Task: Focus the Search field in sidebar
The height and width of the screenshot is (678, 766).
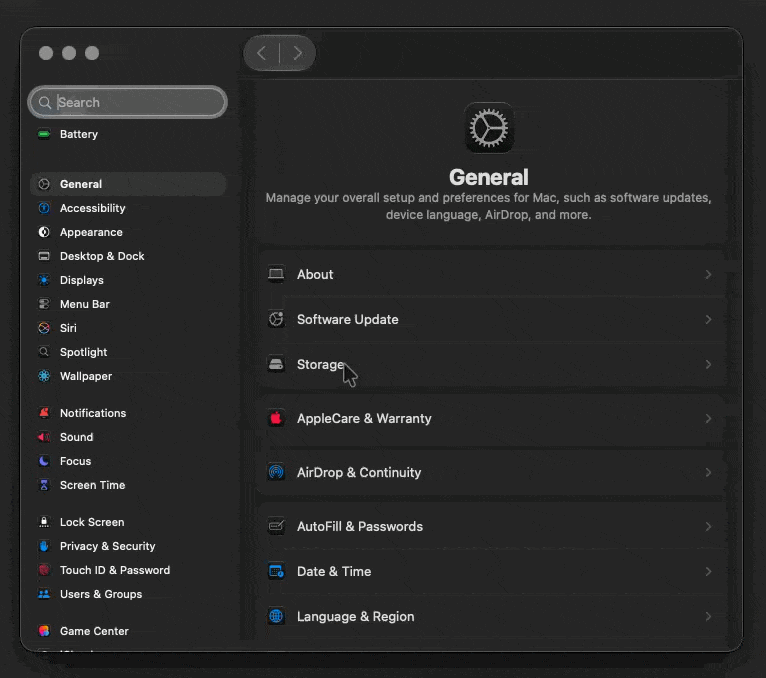Action: click(x=128, y=103)
